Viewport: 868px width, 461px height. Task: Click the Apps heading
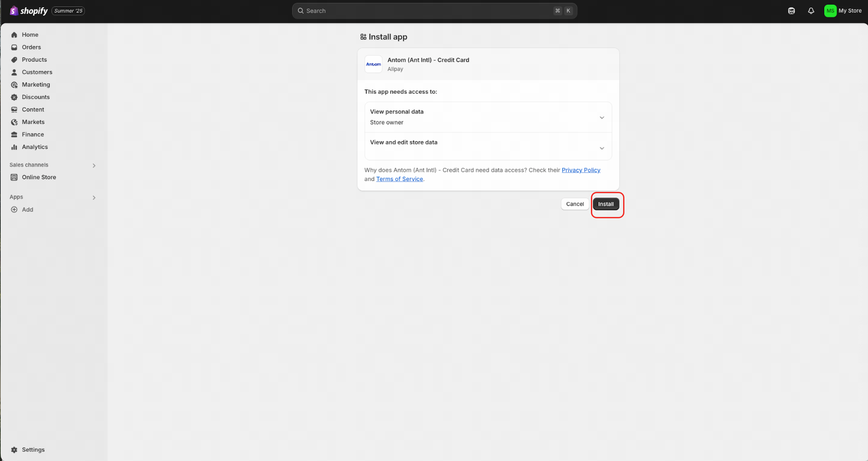point(16,197)
